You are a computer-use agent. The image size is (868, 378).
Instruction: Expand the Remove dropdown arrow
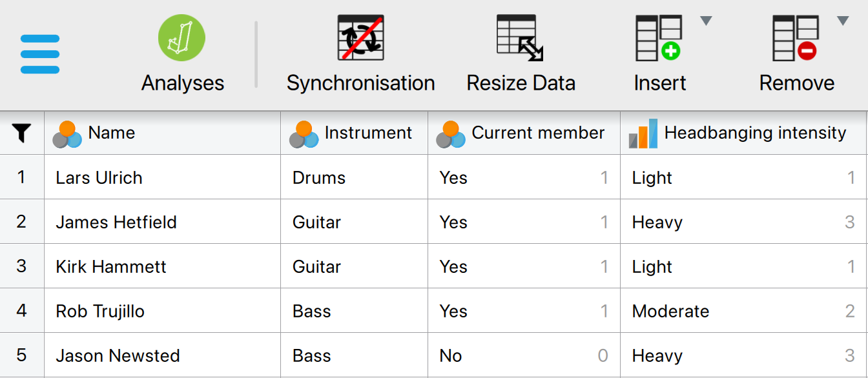pyautogui.click(x=842, y=21)
